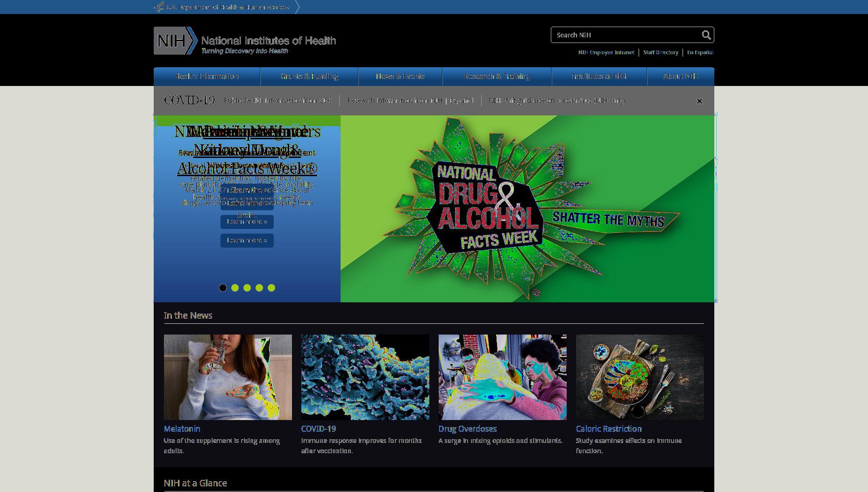This screenshot has width=868, height=492.
Task: Open the Institutes at NIH menu
Action: pos(599,77)
